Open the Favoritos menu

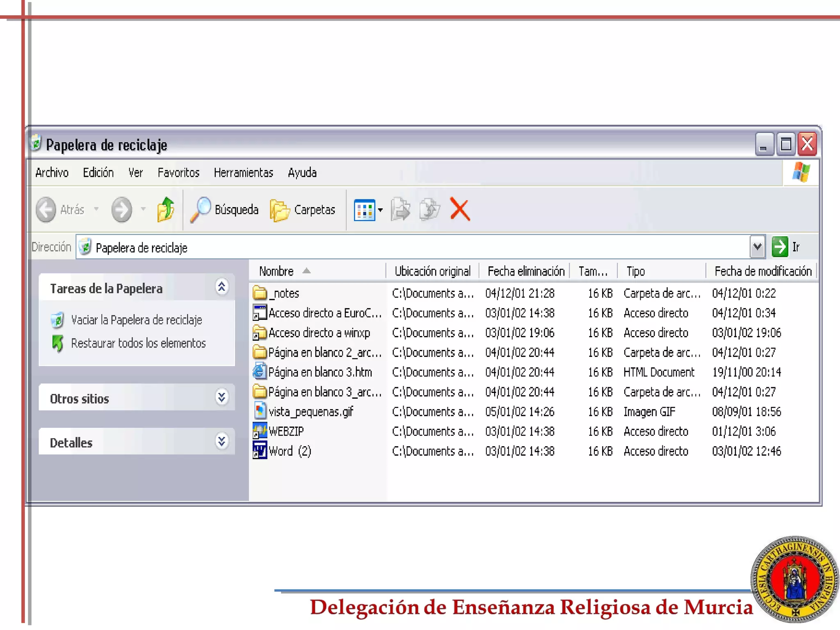click(178, 173)
